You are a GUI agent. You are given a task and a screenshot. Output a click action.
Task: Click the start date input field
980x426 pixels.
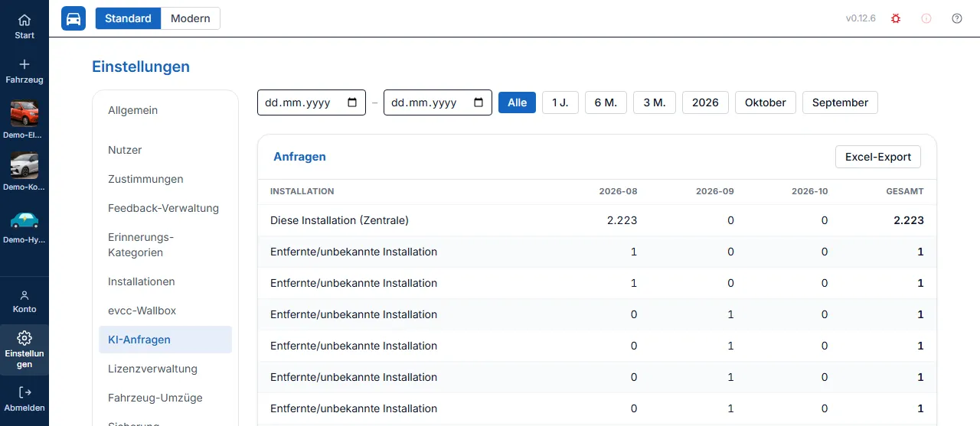tap(312, 102)
